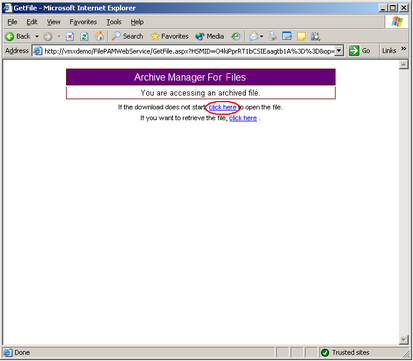
Task: Open the Favorites pane star button
Action: [x=169, y=36]
